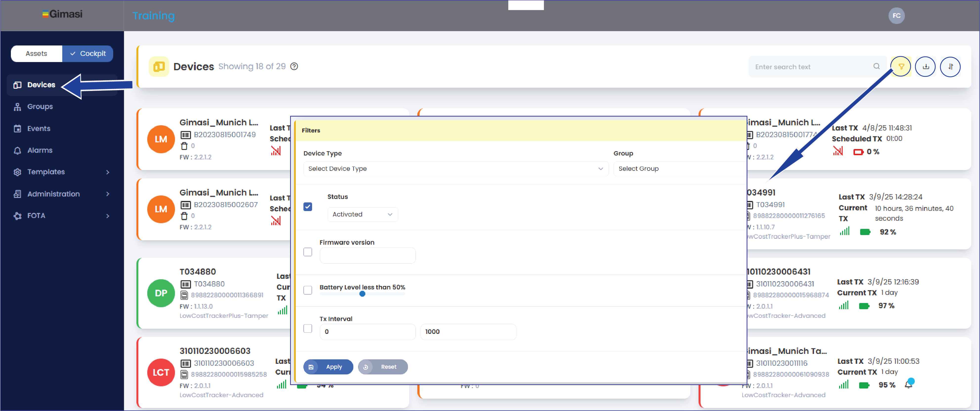Uncheck the Status filter checkbox

tap(308, 207)
